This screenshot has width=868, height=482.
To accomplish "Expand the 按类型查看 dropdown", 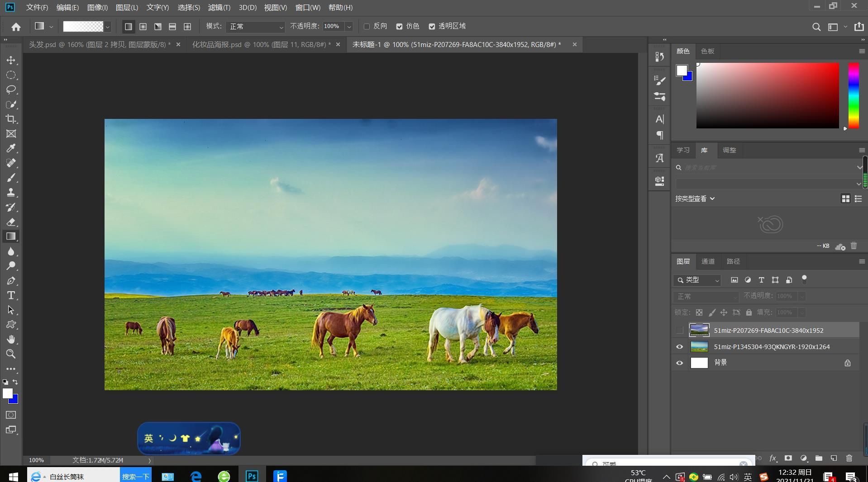I will (695, 198).
